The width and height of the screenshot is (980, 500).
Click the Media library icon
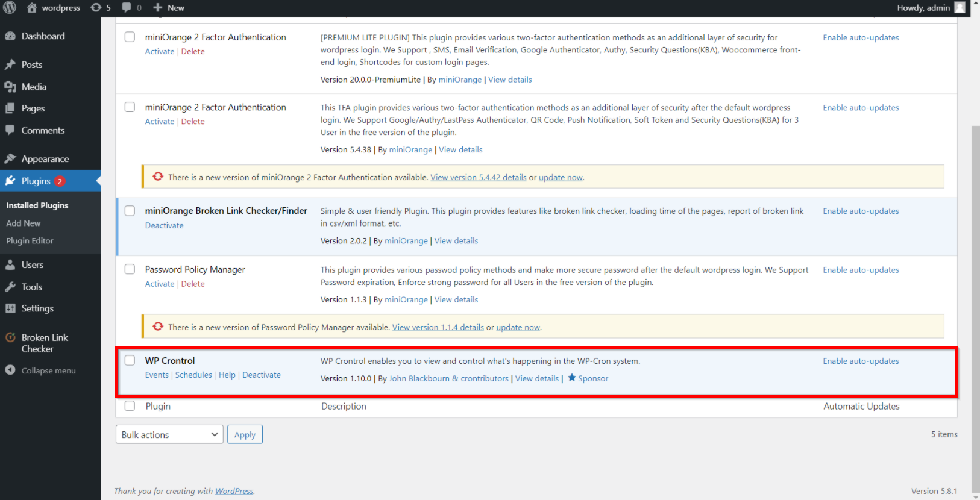tap(10, 87)
